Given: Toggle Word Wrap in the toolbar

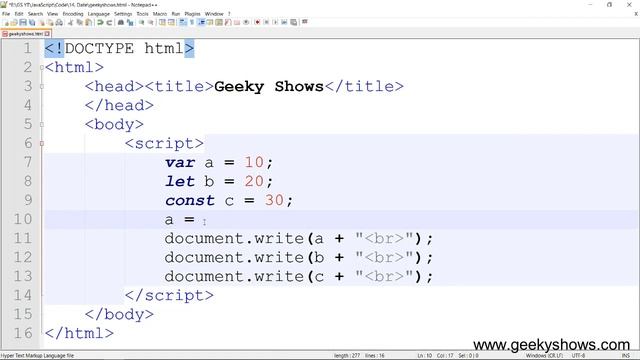Looking at the screenshot, I should 183,22.
